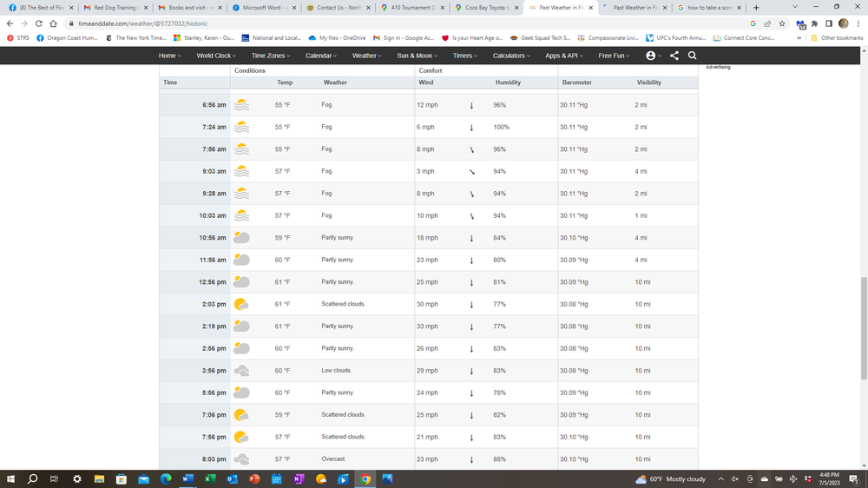Expand the World Clock menu
Screen dimensions: 868x488
(x=214, y=56)
